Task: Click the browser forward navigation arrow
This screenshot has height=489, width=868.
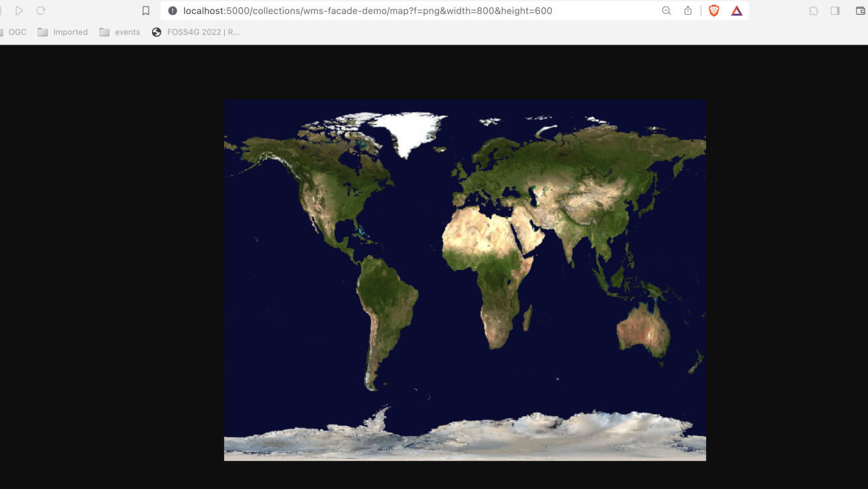Action: click(x=19, y=11)
